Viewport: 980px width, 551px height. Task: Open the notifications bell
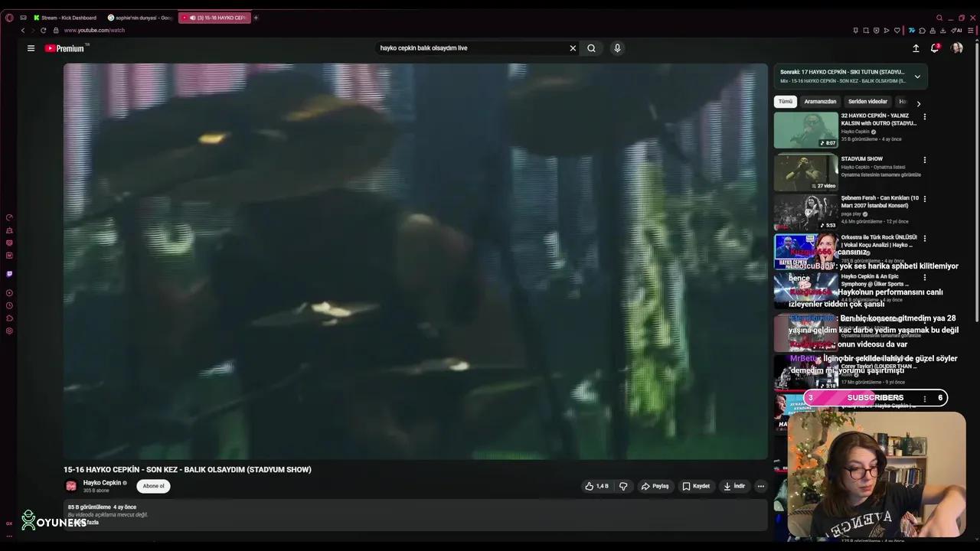[x=935, y=48]
